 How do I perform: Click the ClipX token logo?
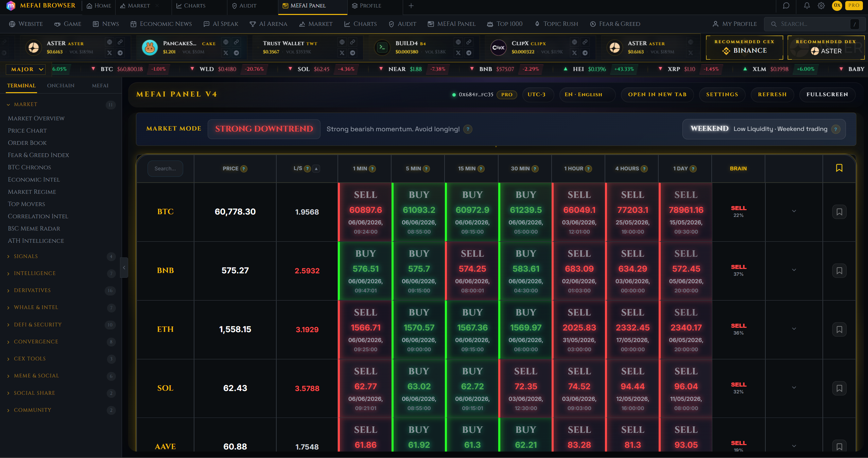[498, 47]
